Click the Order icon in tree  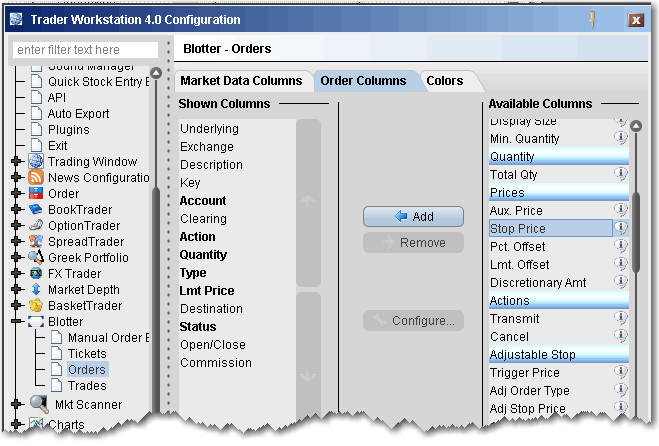[36, 193]
